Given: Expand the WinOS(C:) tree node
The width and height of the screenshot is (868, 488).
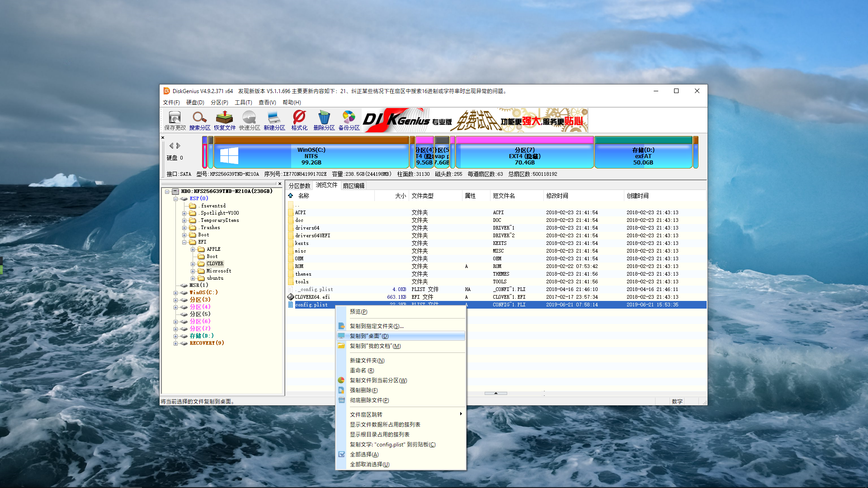Looking at the screenshot, I should [x=175, y=293].
